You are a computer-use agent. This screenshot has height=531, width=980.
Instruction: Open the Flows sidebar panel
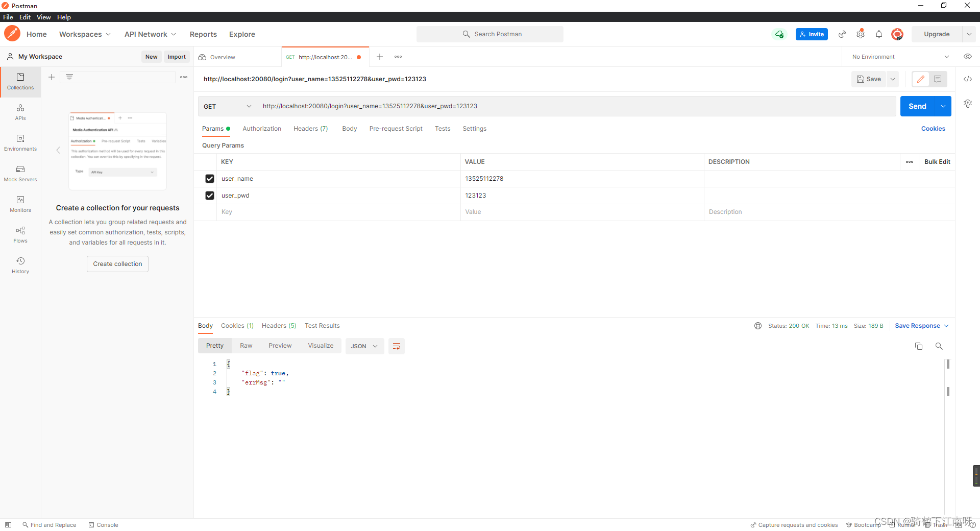[x=20, y=235]
